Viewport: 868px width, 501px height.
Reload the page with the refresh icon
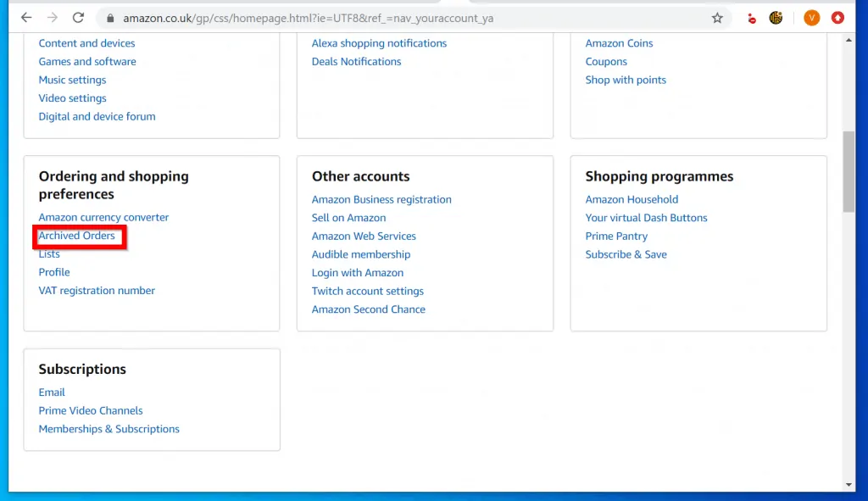[x=78, y=18]
